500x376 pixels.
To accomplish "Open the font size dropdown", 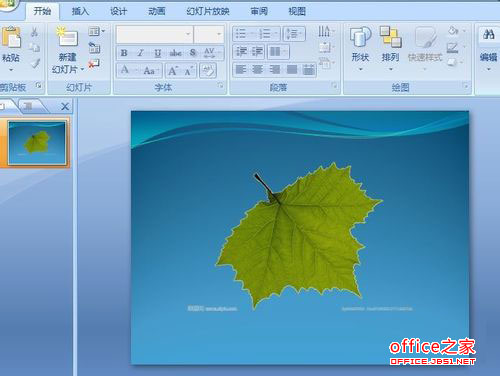I will pos(219,34).
